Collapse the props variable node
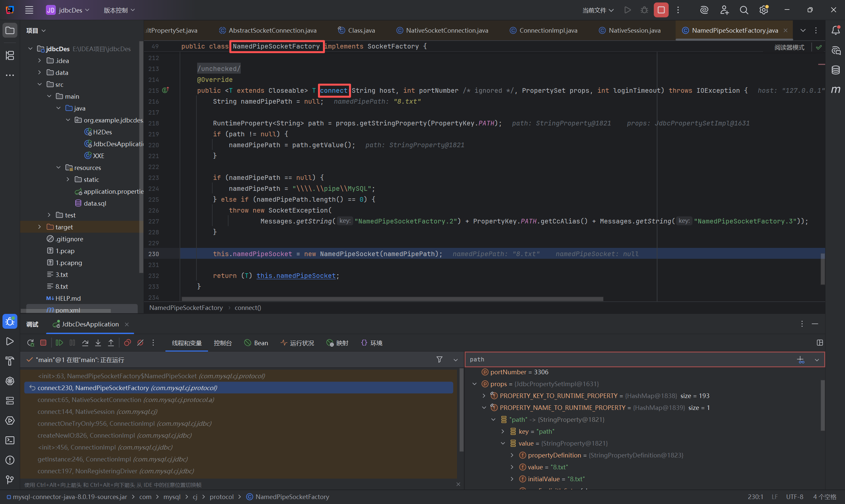 pyautogui.click(x=475, y=384)
